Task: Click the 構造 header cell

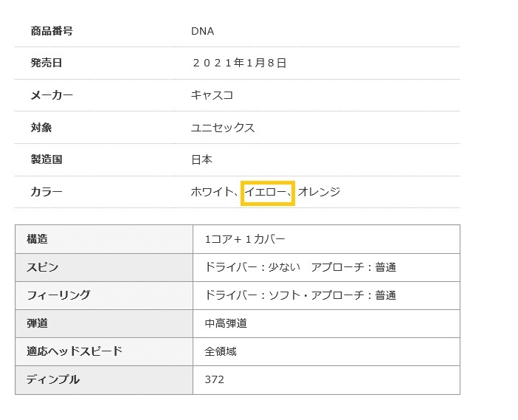Action: point(37,239)
